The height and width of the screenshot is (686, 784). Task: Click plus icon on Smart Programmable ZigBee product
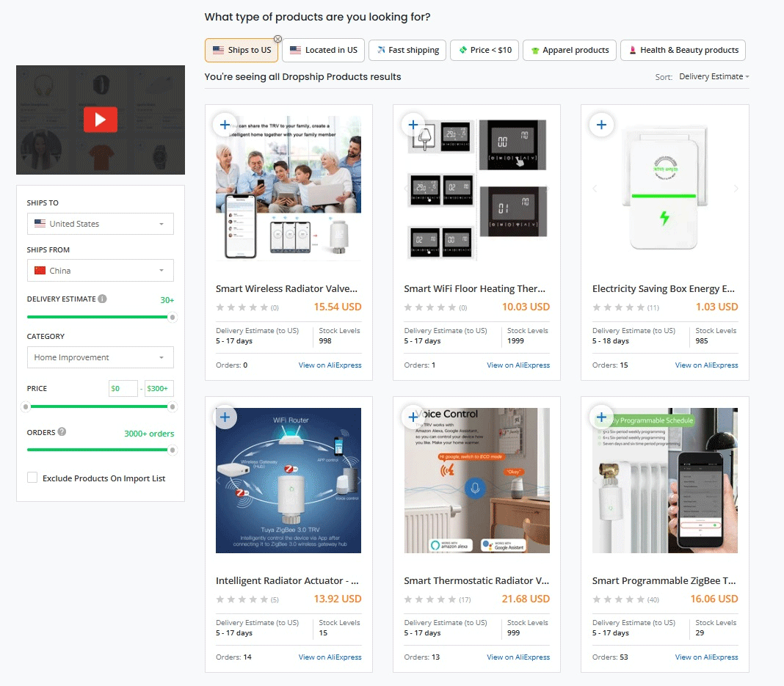[601, 417]
